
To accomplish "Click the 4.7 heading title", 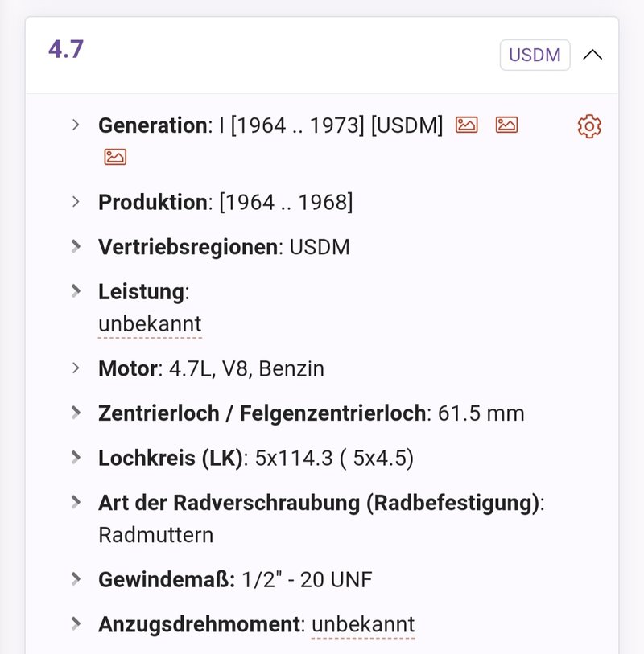I will [x=66, y=49].
